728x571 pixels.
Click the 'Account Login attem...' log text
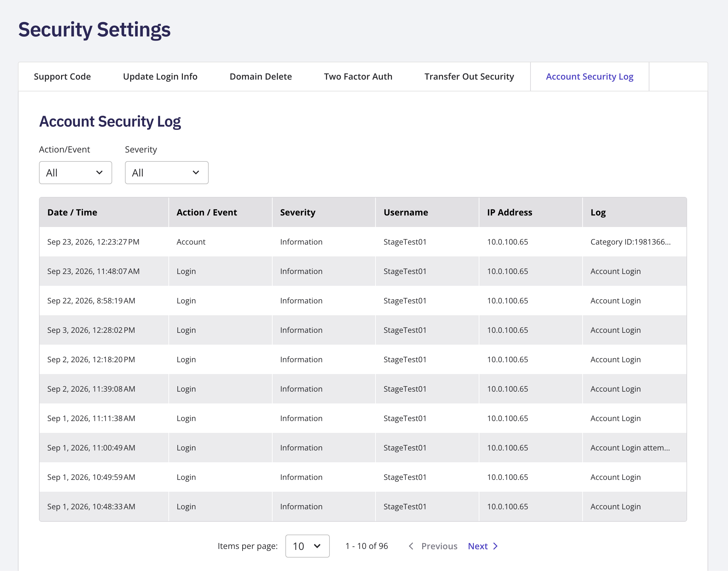pos(630,448)
